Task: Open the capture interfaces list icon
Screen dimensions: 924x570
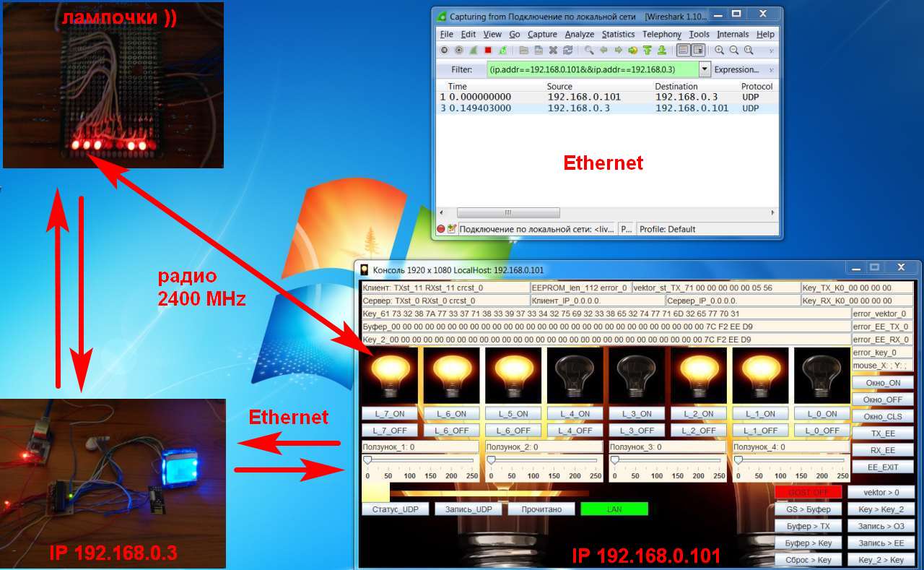Action: point(444,51)
